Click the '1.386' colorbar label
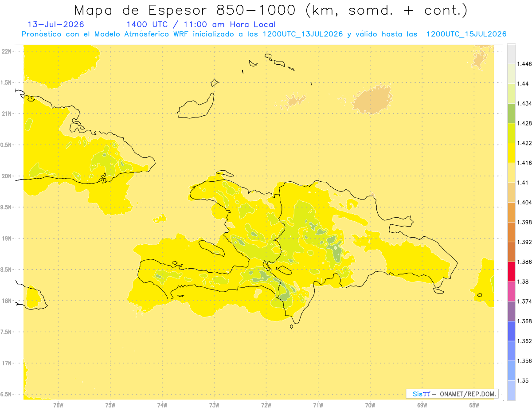 point(524,262)
